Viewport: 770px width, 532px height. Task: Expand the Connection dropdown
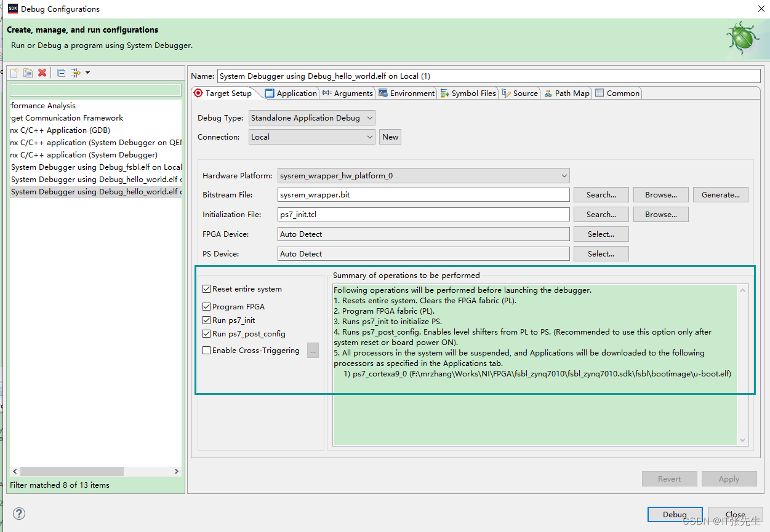(312, 137)
